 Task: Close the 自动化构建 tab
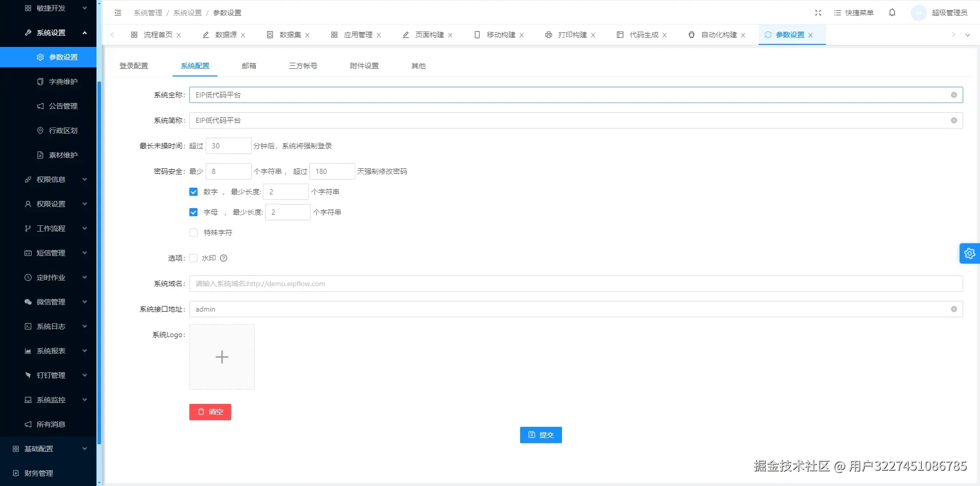click(743, 35)
